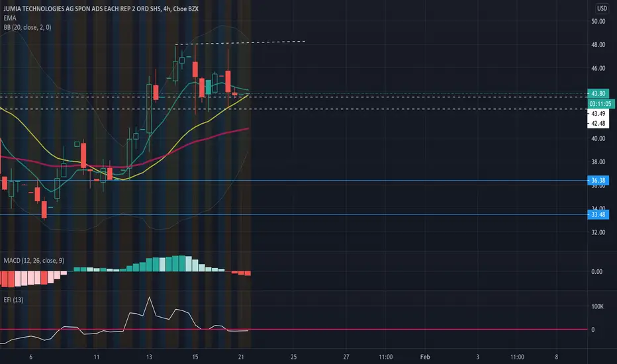Click the 32.00 price axis value

click(598, 232)
